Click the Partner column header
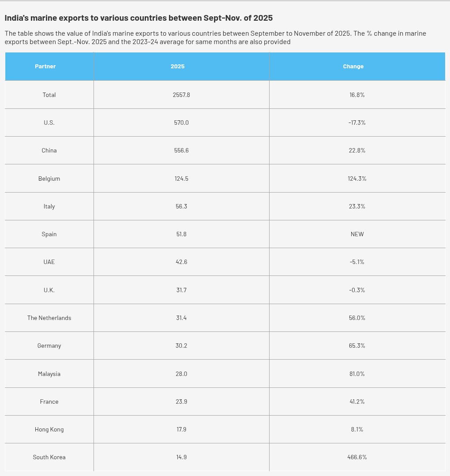Image resolution: width=450 pixels, height=476 pixels. pyautogui.click(x=45, y=67)
